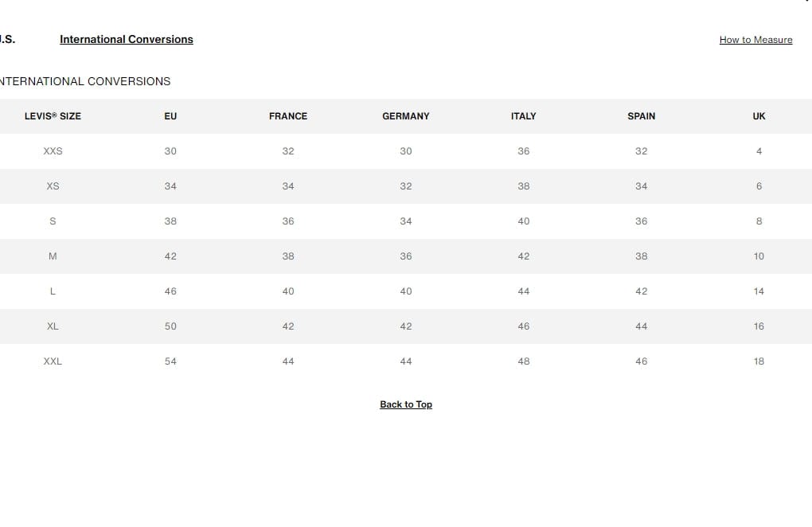Click the Italy value 48 cell

click(524, 361)
